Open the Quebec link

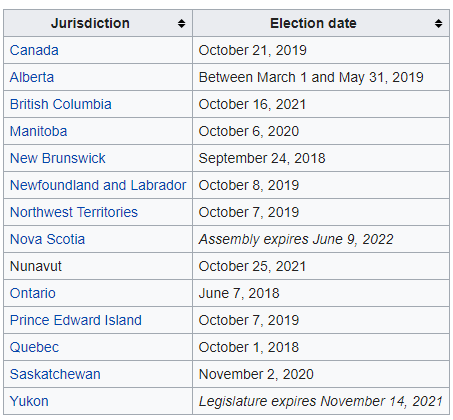[34, 347]
